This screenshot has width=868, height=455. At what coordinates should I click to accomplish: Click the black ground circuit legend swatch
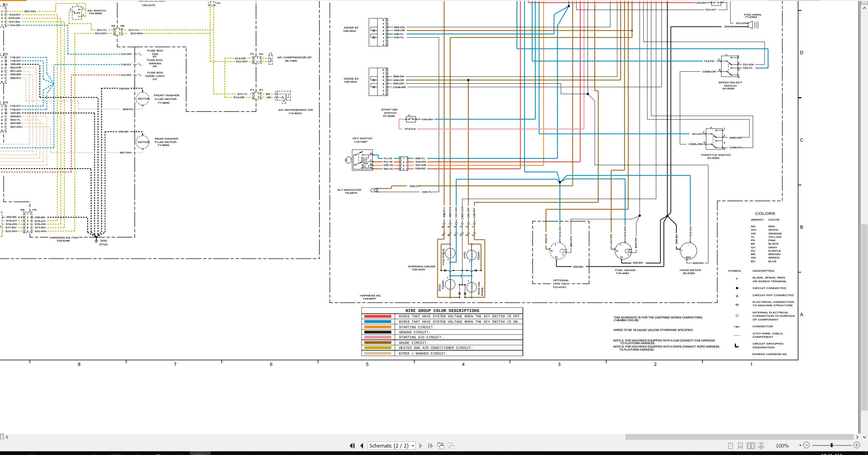378,332
